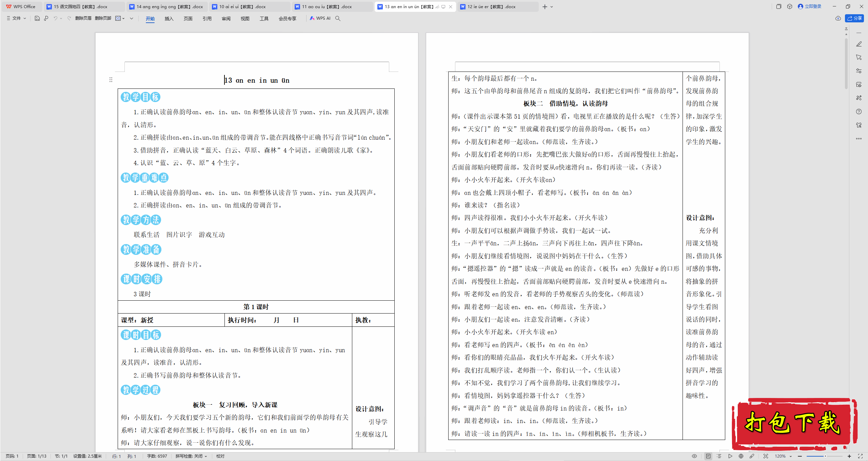Switch to 11 ao ou iu document tab

[x=332, y=6]
